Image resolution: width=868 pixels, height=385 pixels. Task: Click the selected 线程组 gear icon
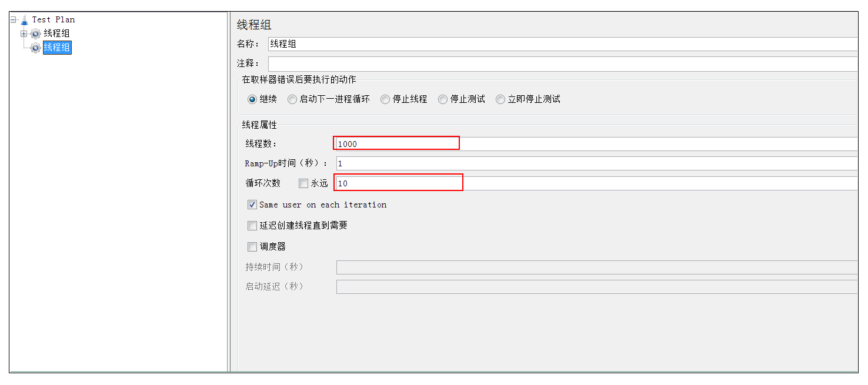(x=35, y=48)
